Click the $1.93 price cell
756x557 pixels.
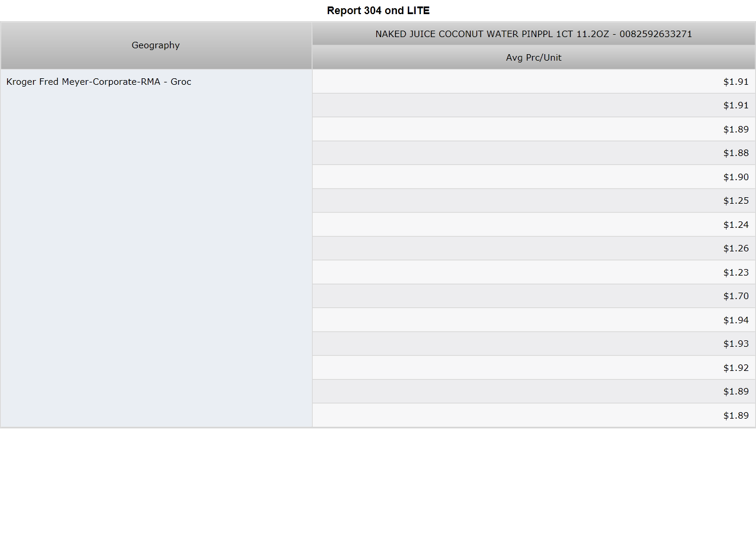(534, 344)
